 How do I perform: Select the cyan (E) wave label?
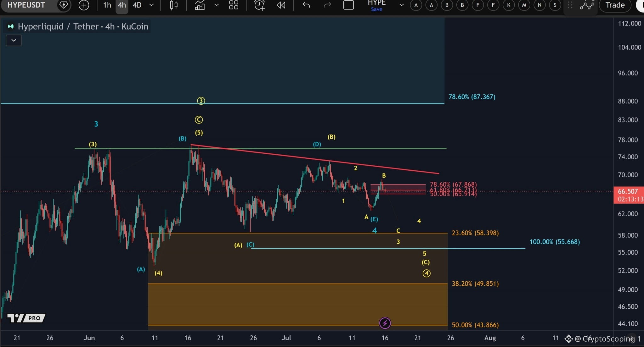pos(374,219)
